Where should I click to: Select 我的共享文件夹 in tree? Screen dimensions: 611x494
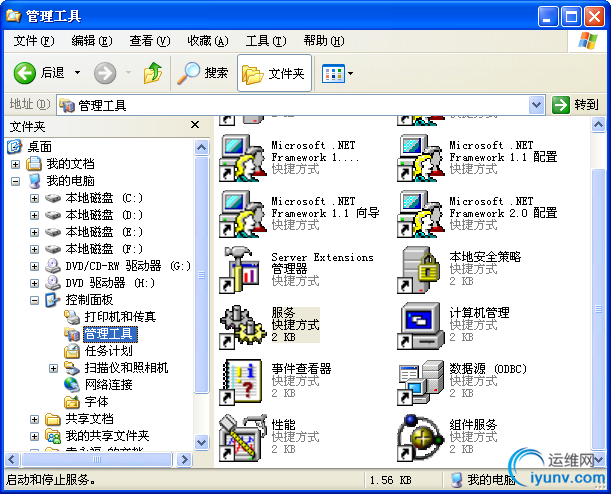pyautogui.click(x=107, y=436)
